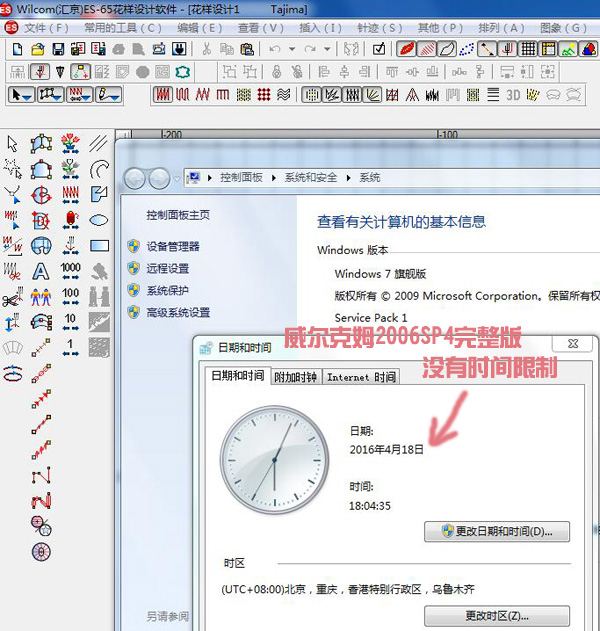The width and height of the screenshot is (600, 631).
Task: Toggle the checkbox icon in main toolbar
Action: 379,49
